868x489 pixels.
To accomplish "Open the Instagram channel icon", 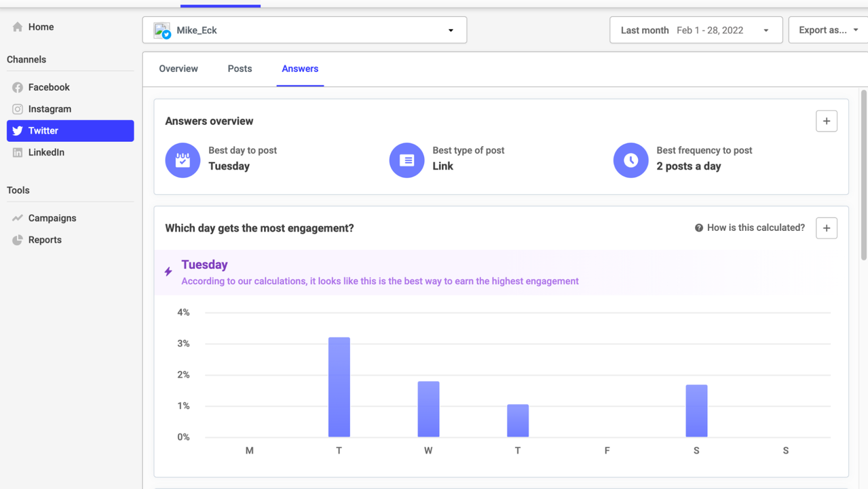I will (x=18, y=109).
